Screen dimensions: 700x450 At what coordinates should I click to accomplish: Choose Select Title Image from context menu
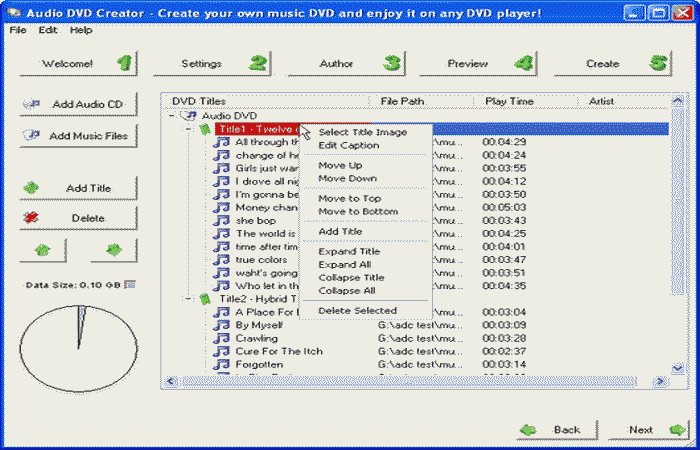coord(361,132)
